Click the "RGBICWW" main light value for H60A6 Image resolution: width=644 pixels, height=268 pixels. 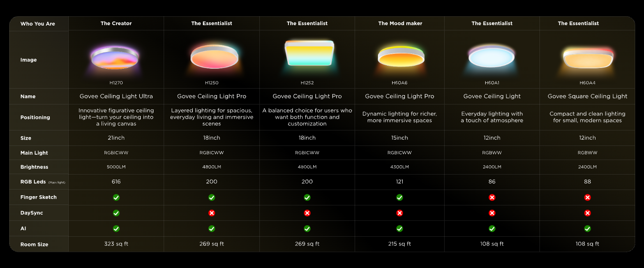pyautogui.click(x=400, y=153)
